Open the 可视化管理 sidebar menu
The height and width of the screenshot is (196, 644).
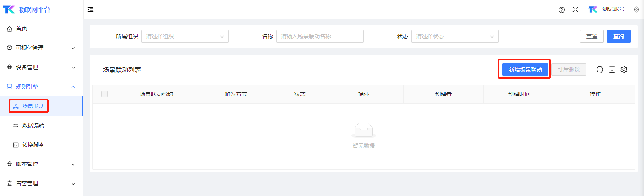pyautogui.click(x=42, y=48)
